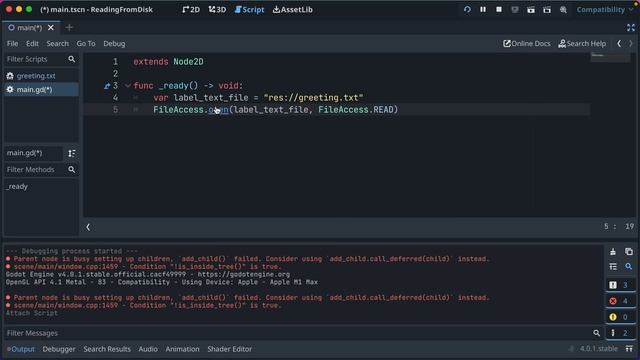Viewport: 640px width, 360px height.
Task: Click the override indicator on line 3
Action: click(107, 86)
